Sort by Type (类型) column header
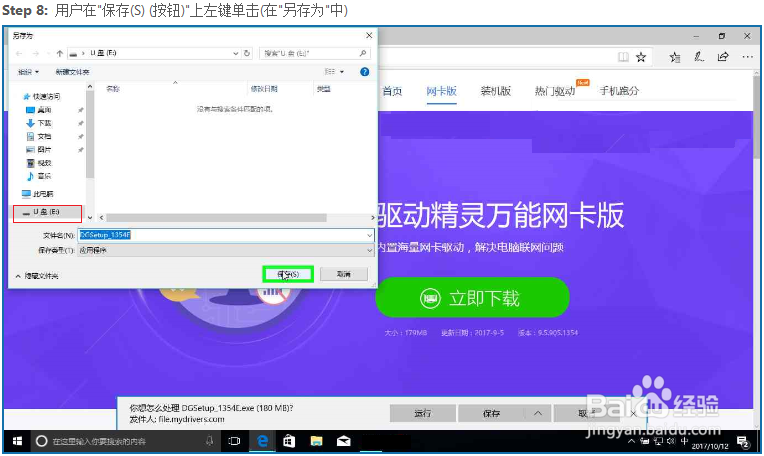The width and height of the screenshot is (764, 456). coord(324,89)
